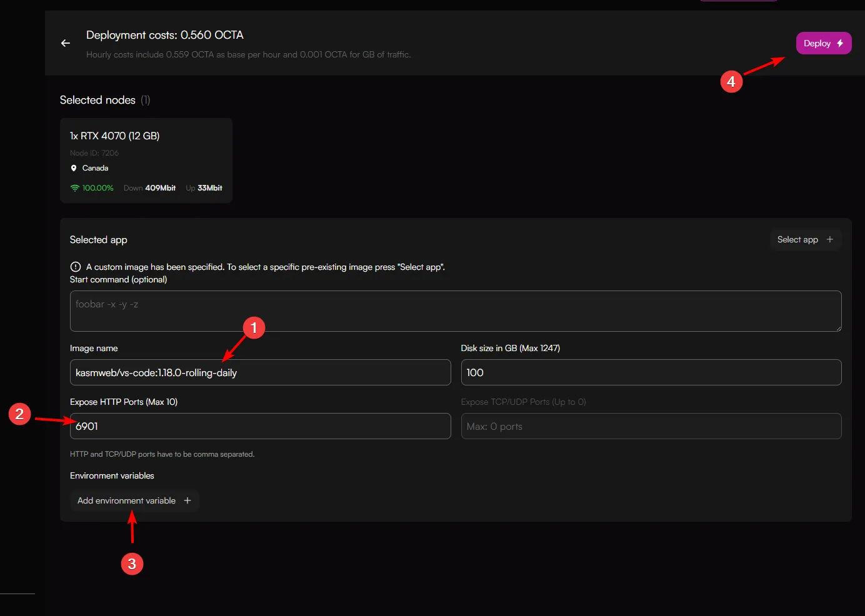This screenshot has width=865, height=616.
Task: Click the custom image info circle icon
Action: (x=76, y=267)
